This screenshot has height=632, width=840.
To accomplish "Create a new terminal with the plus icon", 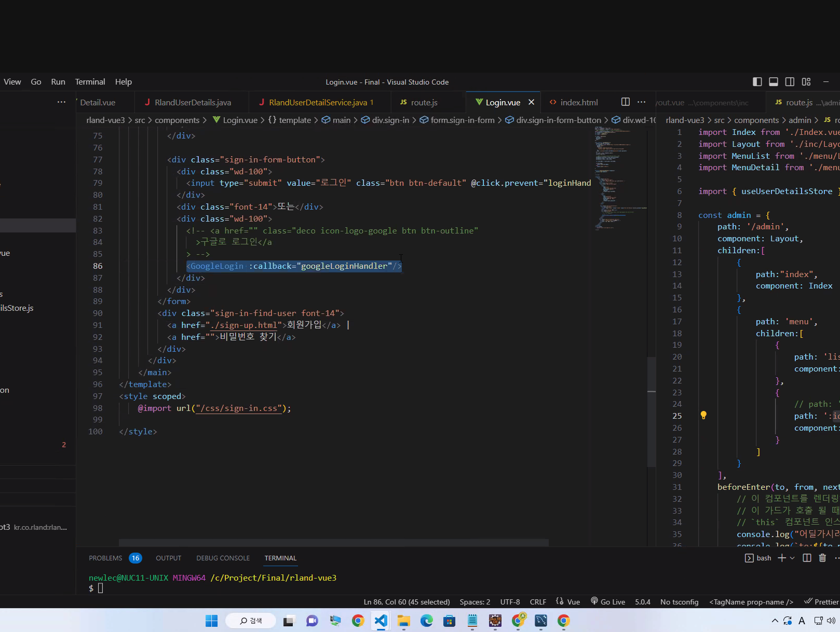I will 781,558.
